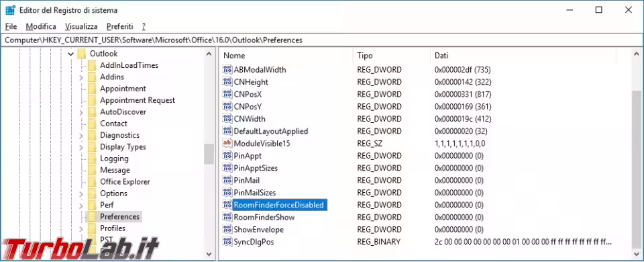Click the SyncDlgPos binary value icon

(227, 241)
